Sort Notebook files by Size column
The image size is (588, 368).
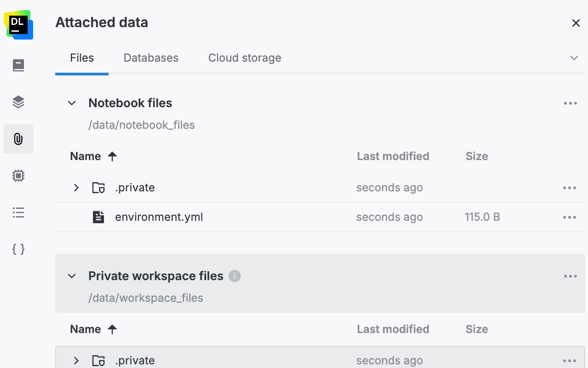coord(477,156)
